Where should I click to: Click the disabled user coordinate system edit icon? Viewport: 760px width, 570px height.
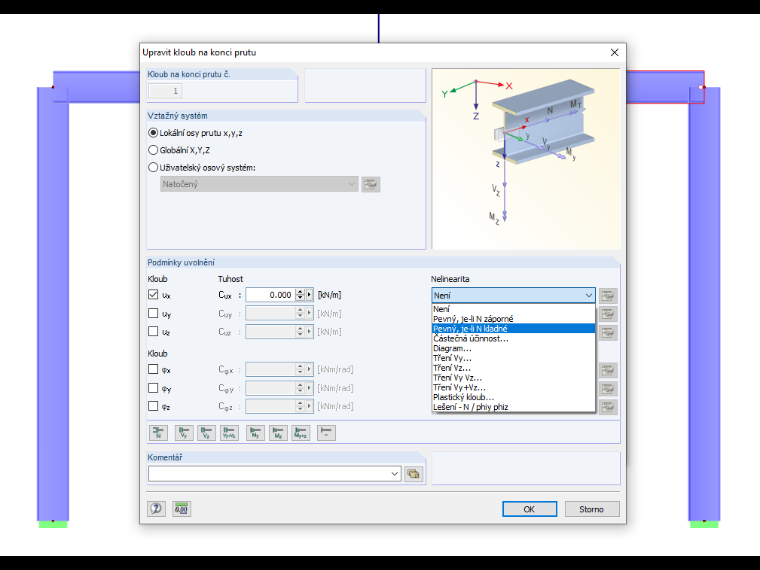coord(371,184)
